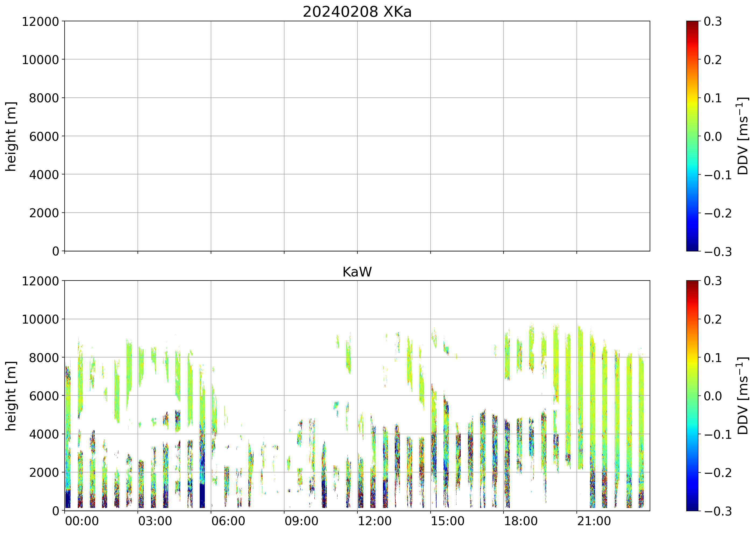Click the '12:00' x-axis time label
The height and width of the screenshot is (533, 756).
(374, 521)
